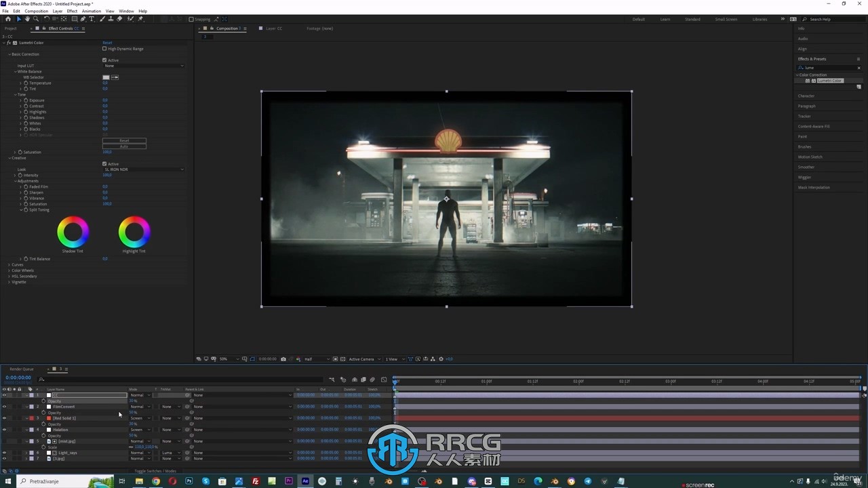The image size is (868, 488).
Task: Click the WB Selector eyedropper
Action: 115,77
